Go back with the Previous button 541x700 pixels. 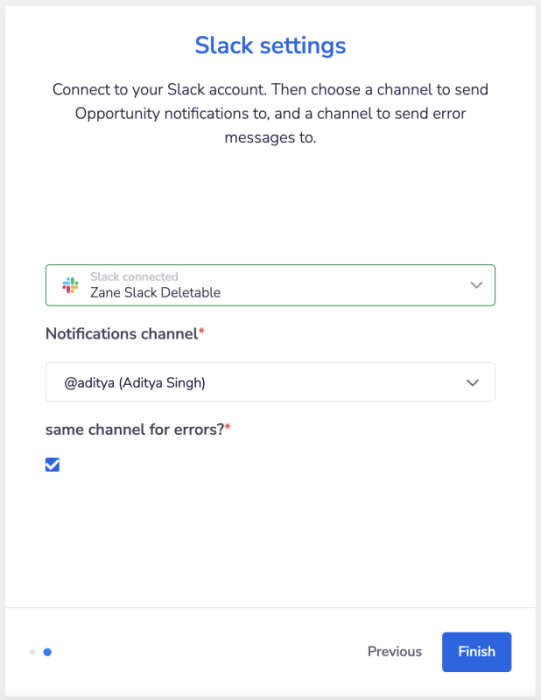pyautogui.click(x=395, y=651)
